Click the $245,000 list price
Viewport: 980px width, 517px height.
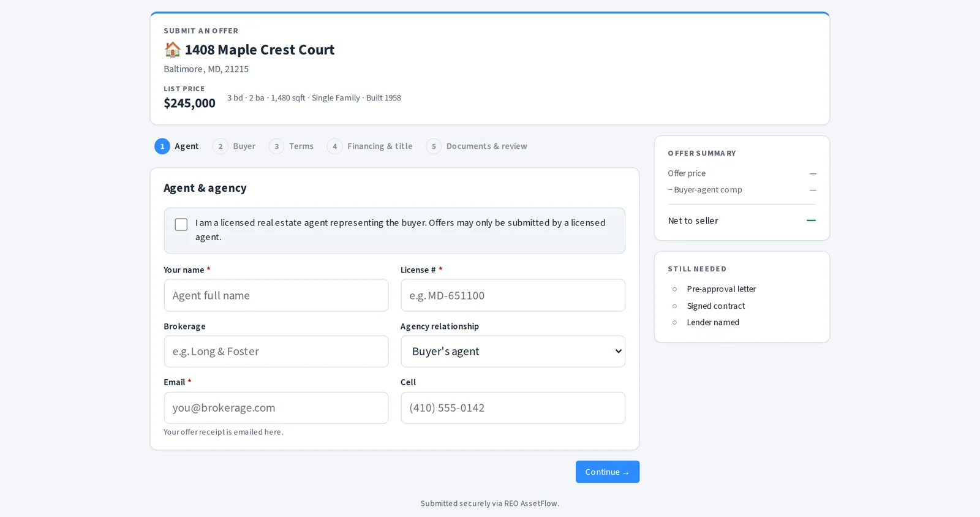click(x=189, y=103)
